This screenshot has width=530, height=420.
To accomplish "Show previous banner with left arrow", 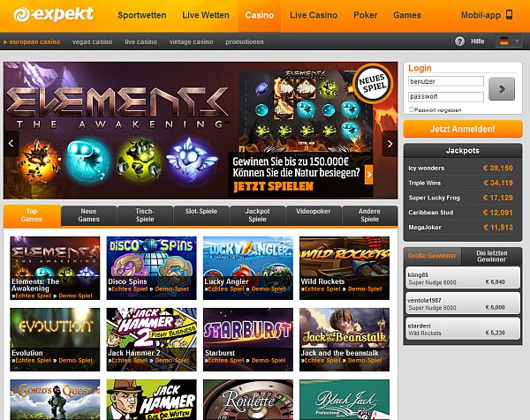I will click(11, 144).
